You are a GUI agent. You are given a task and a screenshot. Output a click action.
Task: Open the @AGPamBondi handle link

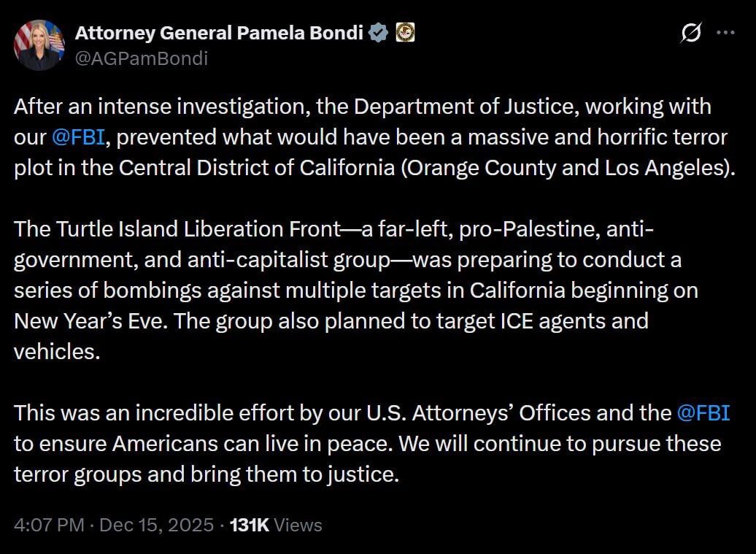(142, 58)
